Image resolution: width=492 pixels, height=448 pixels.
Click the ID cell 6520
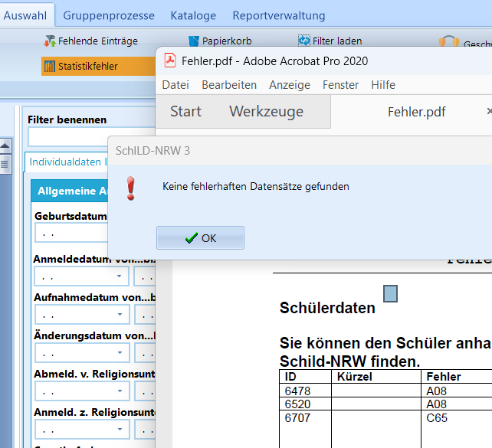tap(305, 404)
